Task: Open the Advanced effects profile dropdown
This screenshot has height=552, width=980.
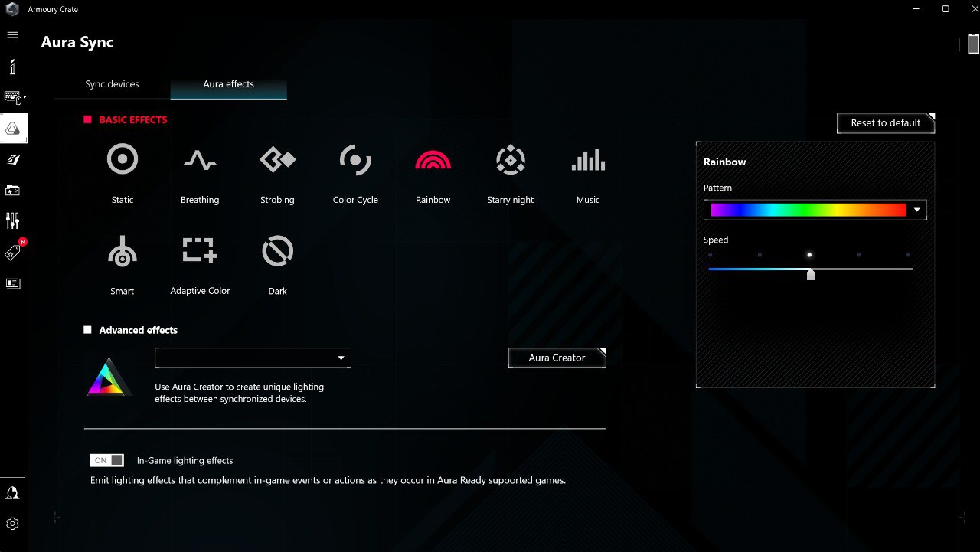Action: click(253, 358)
